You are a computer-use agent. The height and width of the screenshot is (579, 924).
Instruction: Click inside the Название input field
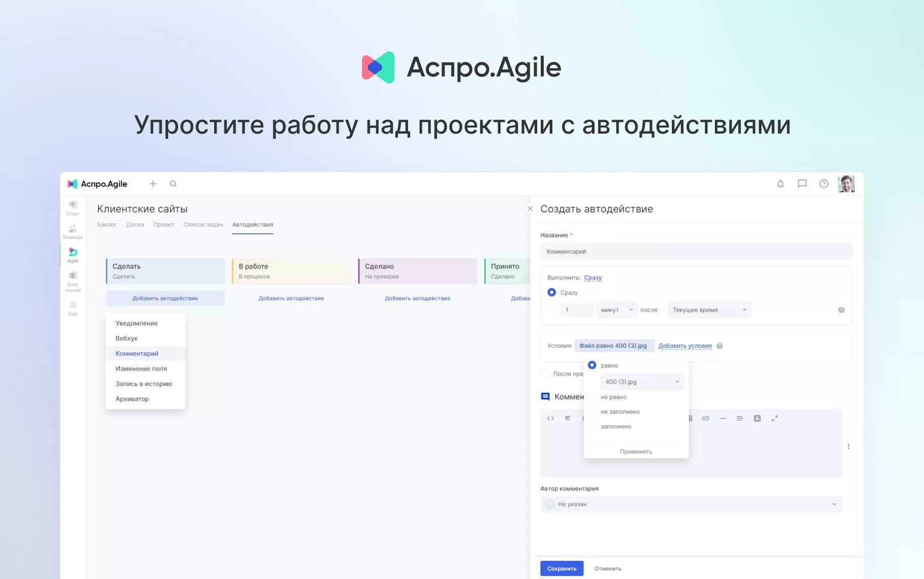tap(696, 251)
